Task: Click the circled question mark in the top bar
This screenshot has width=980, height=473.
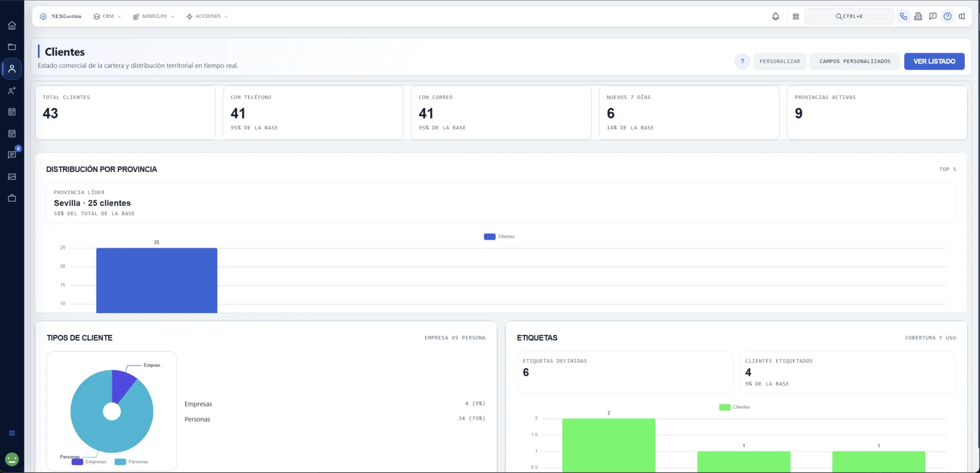Action: pos(947,16)
